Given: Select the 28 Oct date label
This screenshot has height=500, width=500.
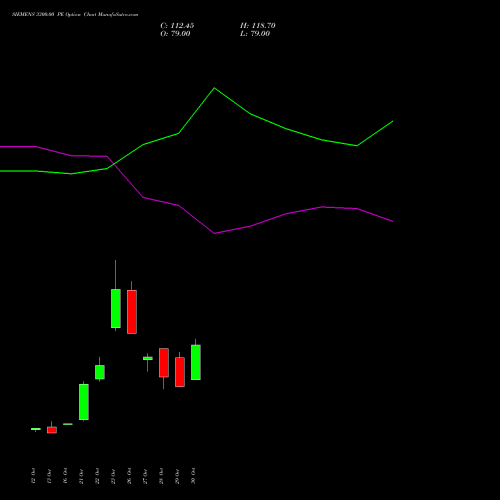Looking at the screenshot, I should (x=161, y=476).
